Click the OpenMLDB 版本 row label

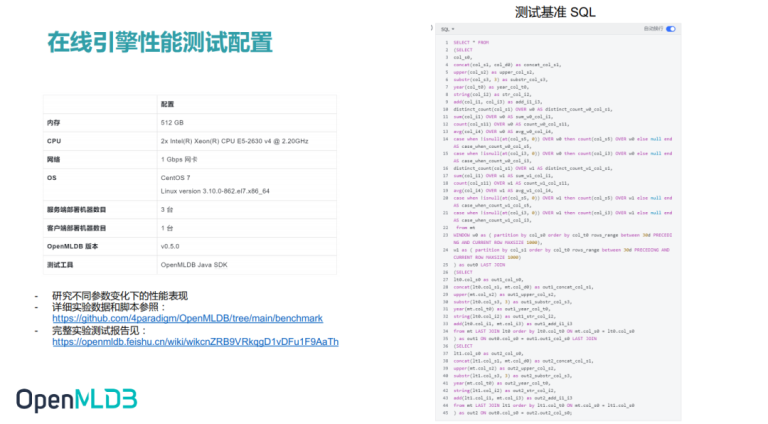pos(72,246)
